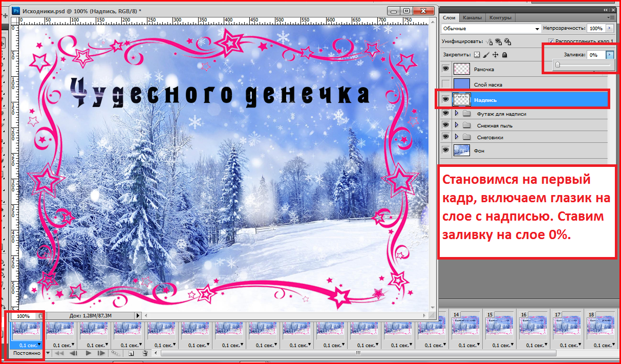Open the Layers panel options menu icon
Viewport: 621px width, 364px height.
pos(610,17)
